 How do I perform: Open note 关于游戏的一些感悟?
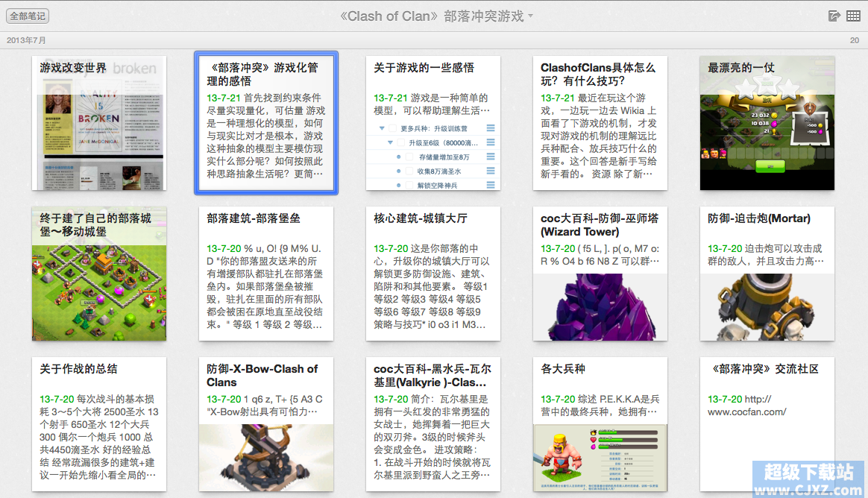click(433, 123)
